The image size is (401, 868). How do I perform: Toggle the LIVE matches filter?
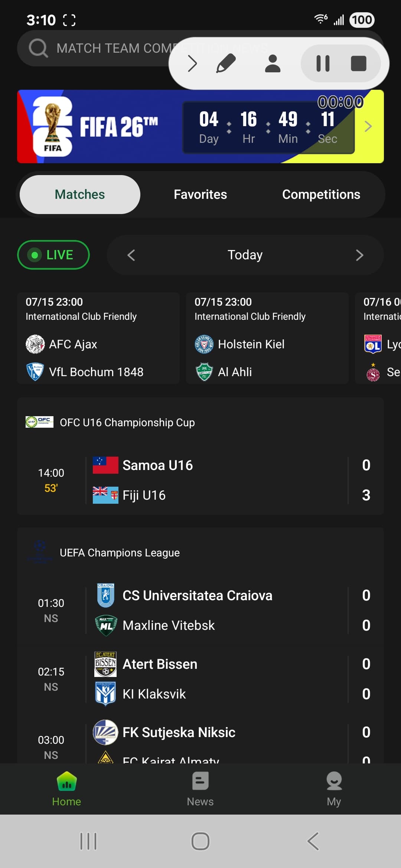53,255
